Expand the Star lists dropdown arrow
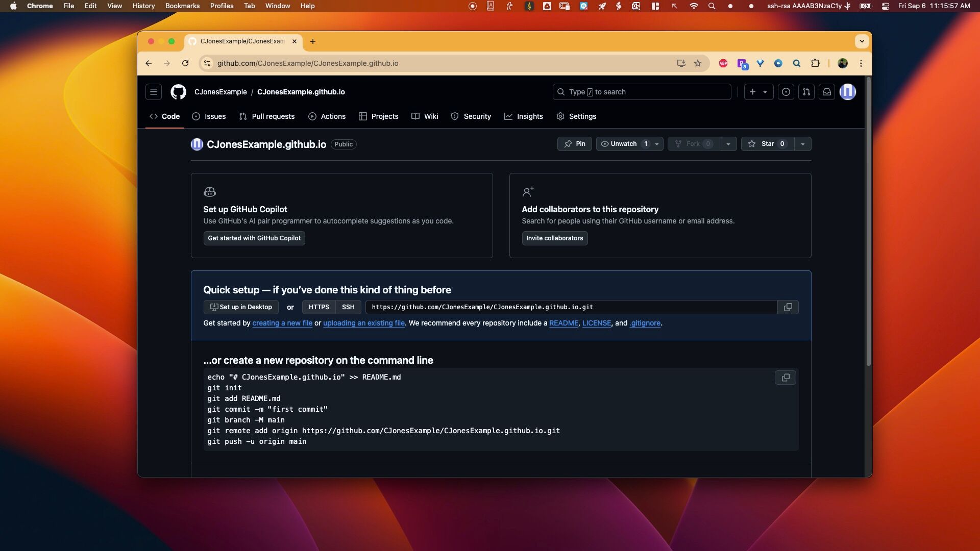This screenshot has height=551, width=980. pyautogui.click(x=803, y=144)
